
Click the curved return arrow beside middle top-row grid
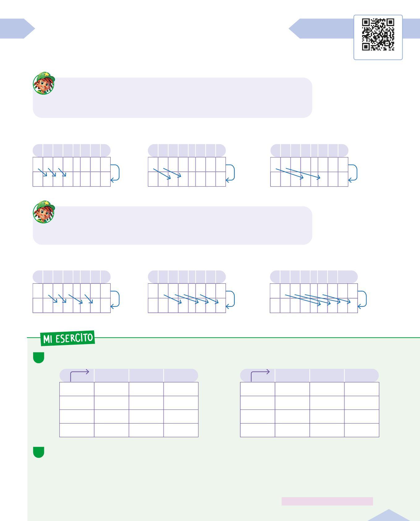(x=231, y=173)
